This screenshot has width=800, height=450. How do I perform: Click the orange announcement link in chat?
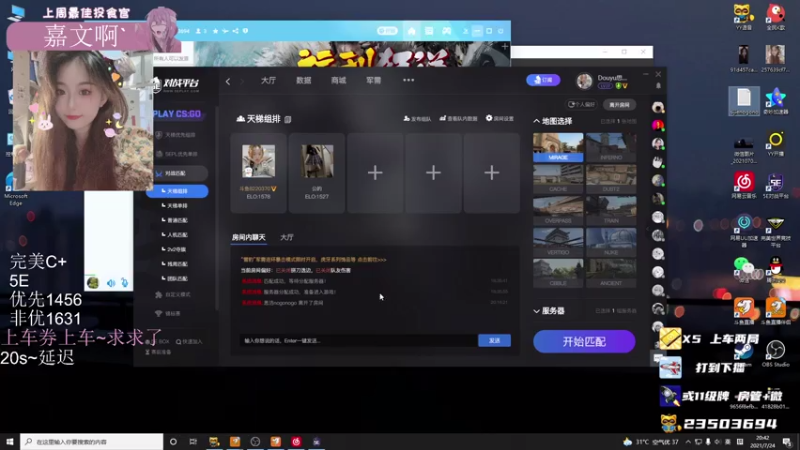tap(313, 260)
